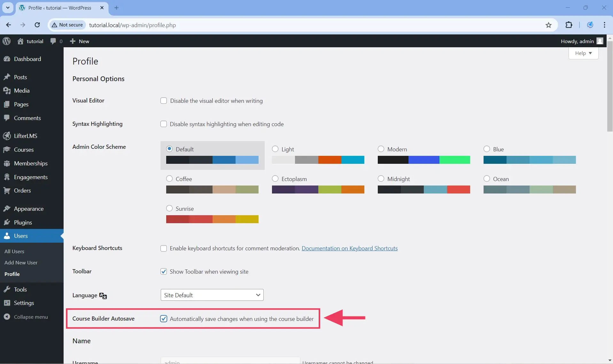Click the LifterLMS rocket icon
The width and height of the screenshot is (613, 364).
click(x=7, y=136)
